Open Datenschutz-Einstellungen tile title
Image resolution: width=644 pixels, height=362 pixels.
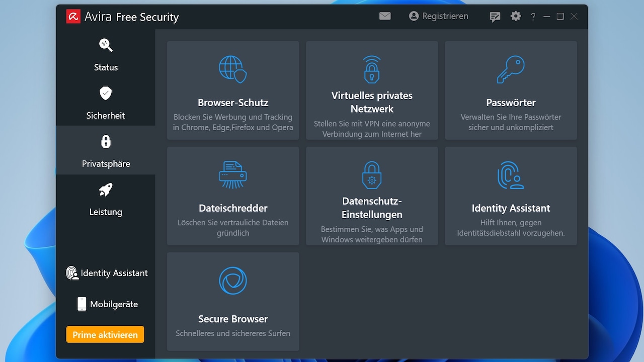point(372,208)
